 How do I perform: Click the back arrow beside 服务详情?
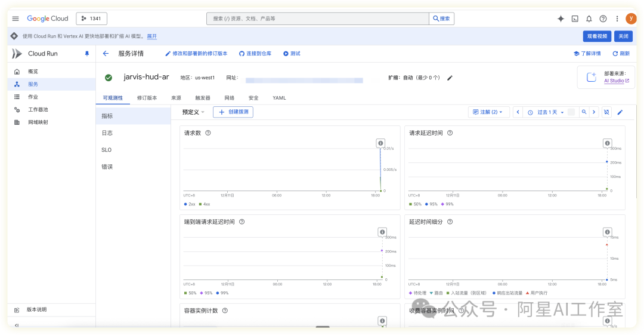tap(106, 53)
